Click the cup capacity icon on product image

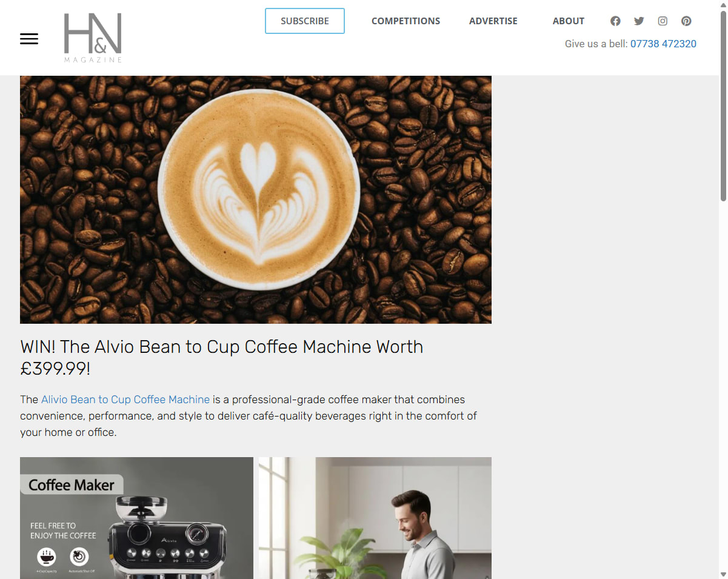(46, 556)
